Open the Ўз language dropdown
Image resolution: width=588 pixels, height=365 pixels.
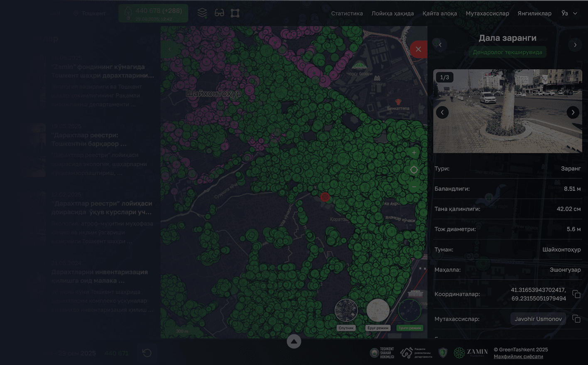pyautogui.click(x=569, y=13)
